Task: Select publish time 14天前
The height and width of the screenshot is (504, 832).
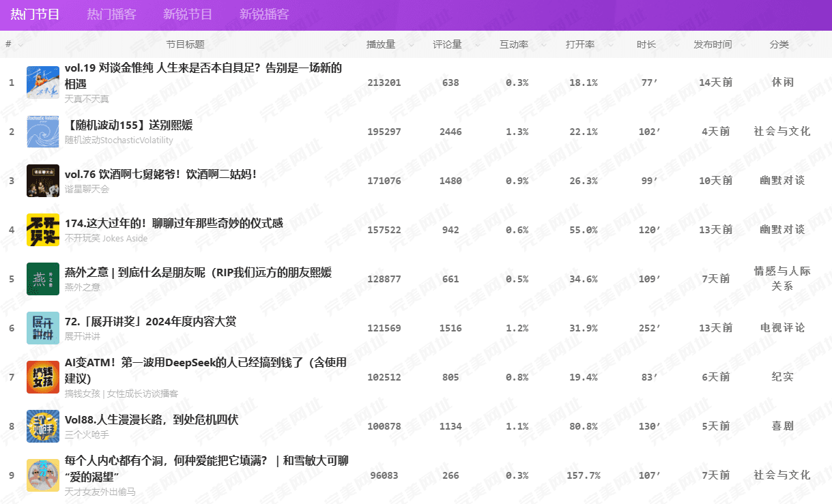Action: [716, 83]
